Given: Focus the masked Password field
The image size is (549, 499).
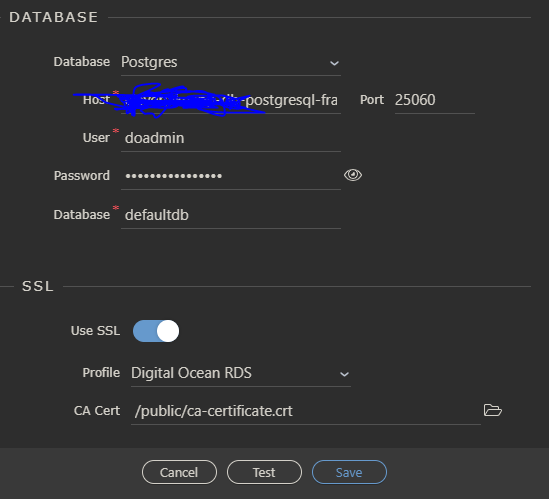Looking at the screenshot, I should [x=231, y=176].
